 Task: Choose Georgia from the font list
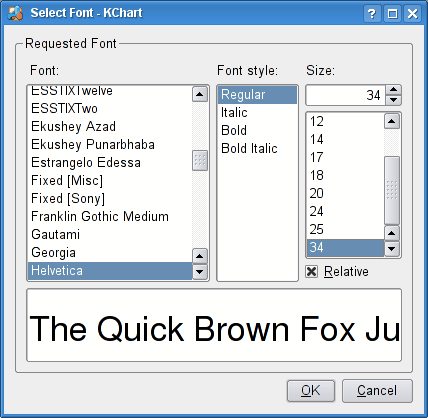[x=53, y=253]
